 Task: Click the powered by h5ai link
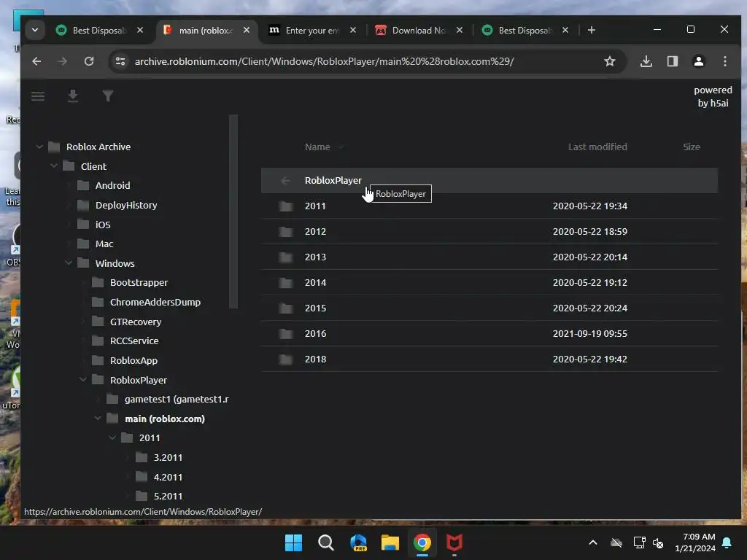pos(713,97)
